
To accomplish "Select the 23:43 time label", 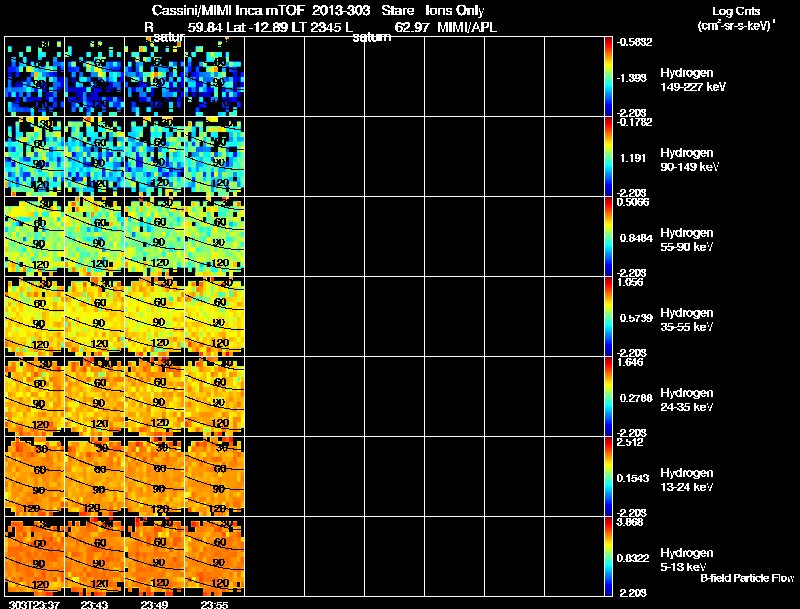I will (x=94, y=603).
